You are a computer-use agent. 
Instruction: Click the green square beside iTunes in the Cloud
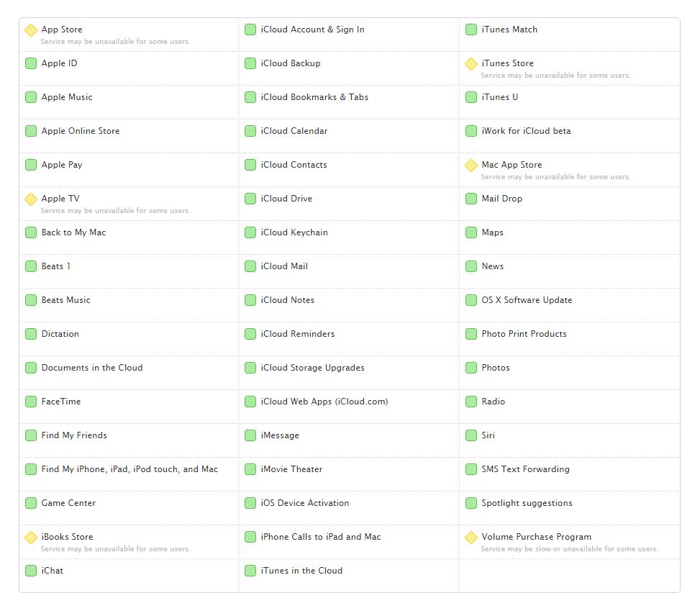coord(250,571)
